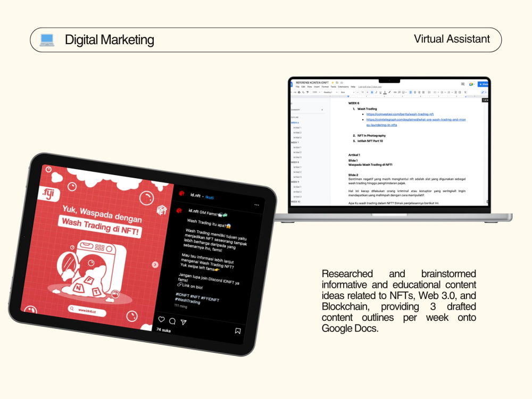Select WEEK 9 in the document outline
This screenshot has height=399, width=532.
(295, 182)
